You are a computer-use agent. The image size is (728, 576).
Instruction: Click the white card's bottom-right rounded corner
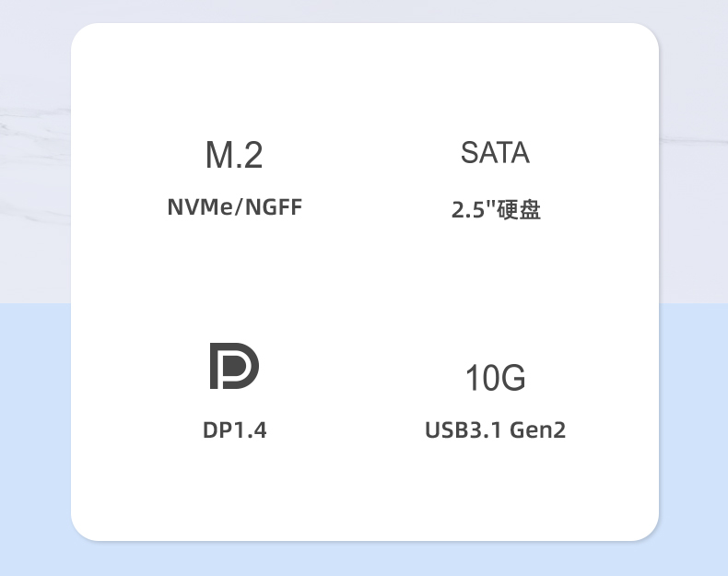pos(647,529)
